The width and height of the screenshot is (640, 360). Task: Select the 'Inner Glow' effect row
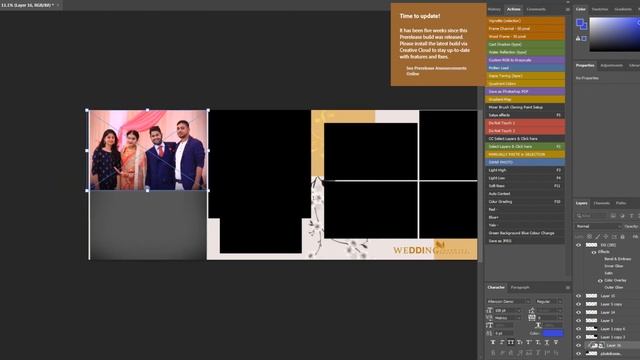click(x=613, y=266)
